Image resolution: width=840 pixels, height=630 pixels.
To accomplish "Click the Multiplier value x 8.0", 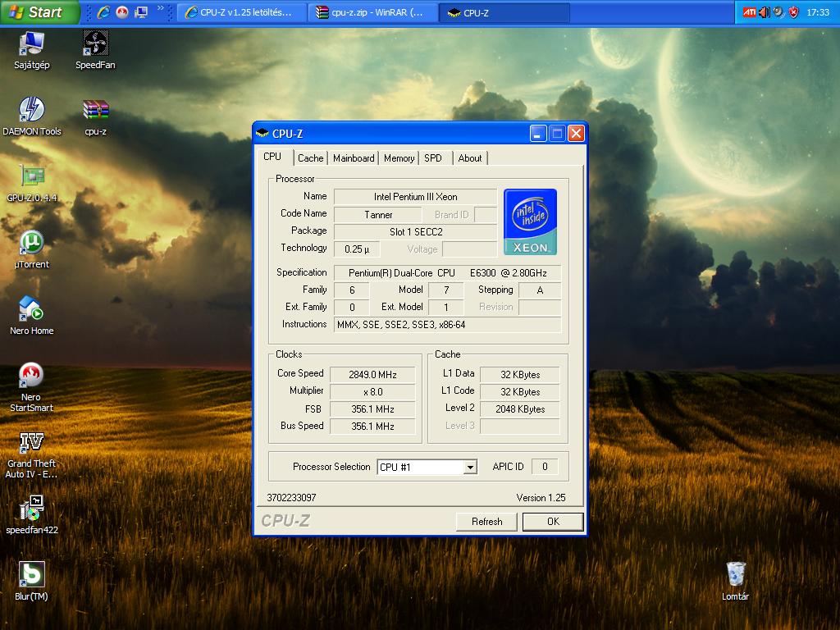I will tap(373, 391).
